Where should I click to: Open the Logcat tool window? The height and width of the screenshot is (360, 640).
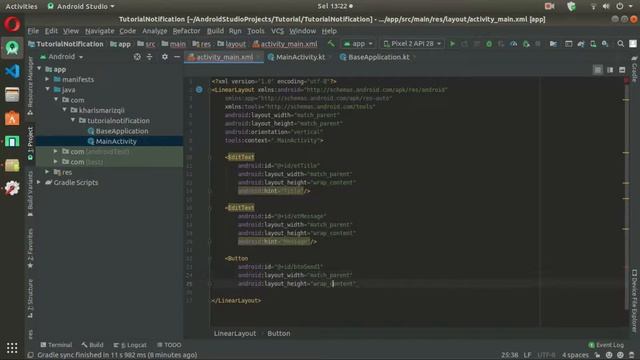[130, 345]
